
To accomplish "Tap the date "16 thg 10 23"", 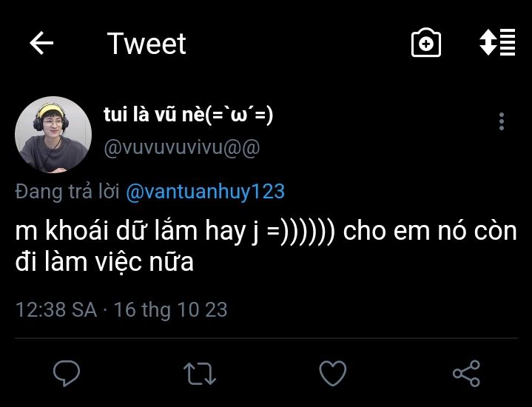I will [x=170, y=309].
